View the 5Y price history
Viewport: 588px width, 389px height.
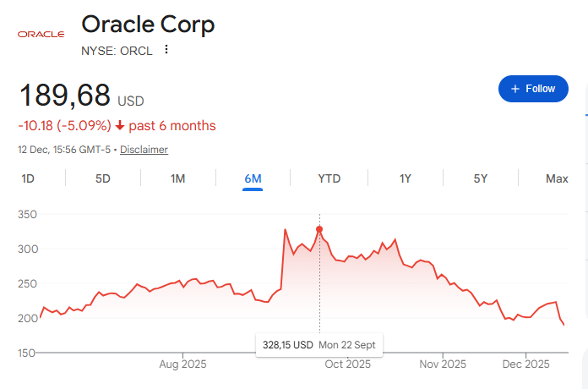click(480, 178)
